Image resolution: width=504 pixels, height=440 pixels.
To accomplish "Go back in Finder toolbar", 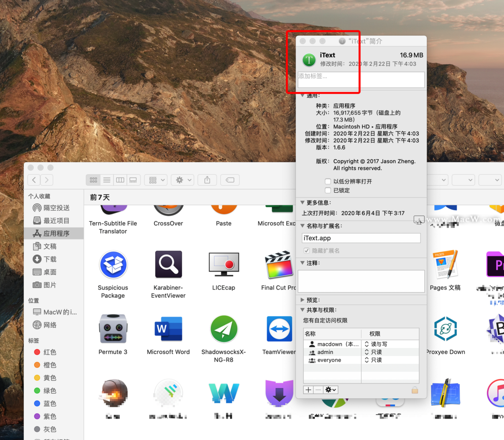I will tap(34, 180).
